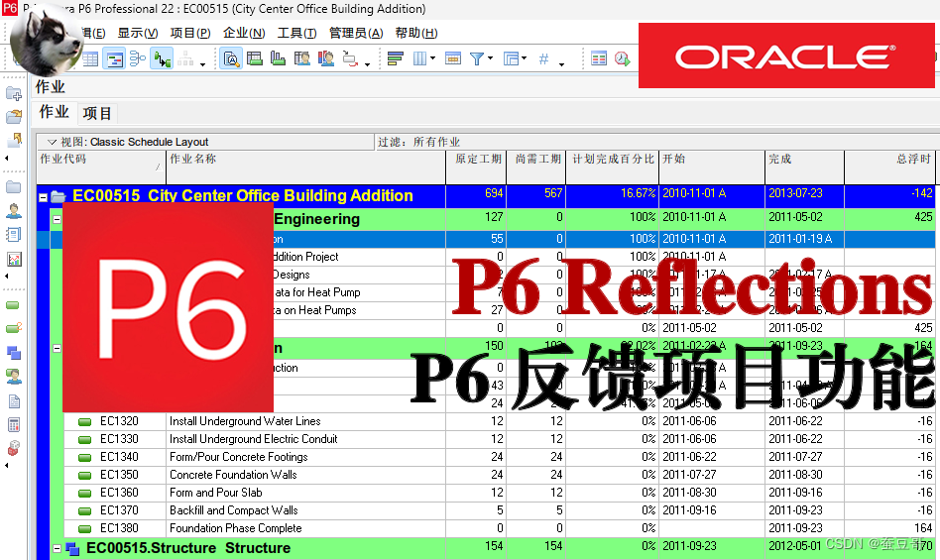The height and width of the screenshot is (560, 940).
Task: Close project via sidebar icon
Action: point(13,140)
